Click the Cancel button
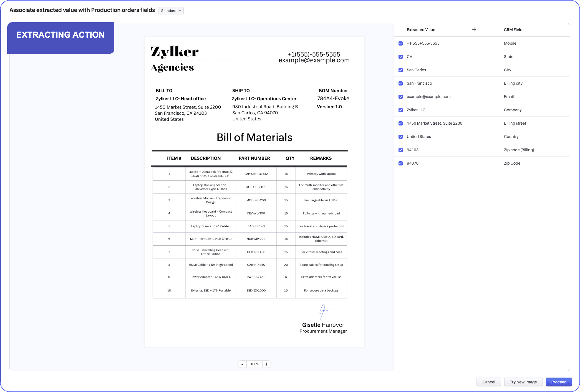 tap(488, 382)
